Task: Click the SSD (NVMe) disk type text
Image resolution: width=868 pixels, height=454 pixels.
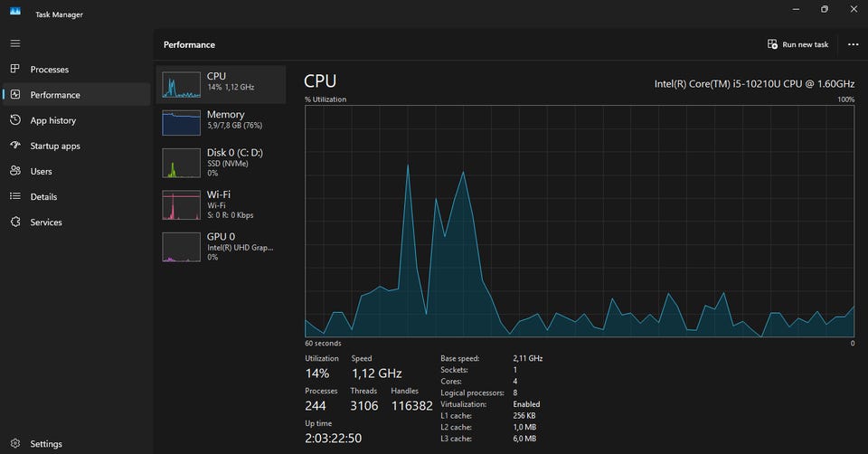Action: coord(228,164)
